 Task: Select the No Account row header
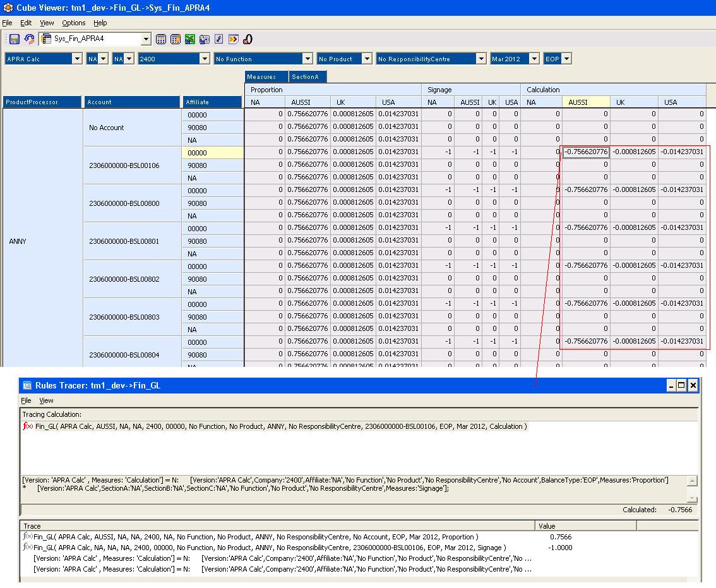(133, 128)
